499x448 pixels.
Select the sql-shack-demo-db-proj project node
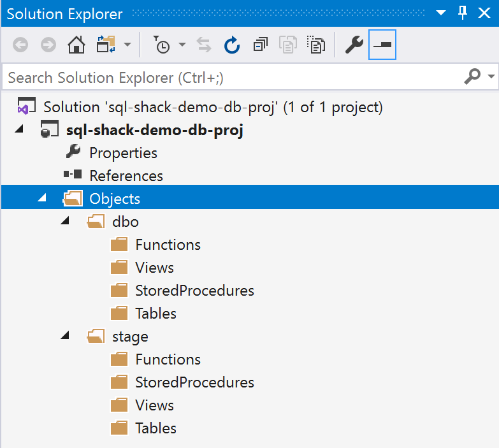(x=155, y=130)
